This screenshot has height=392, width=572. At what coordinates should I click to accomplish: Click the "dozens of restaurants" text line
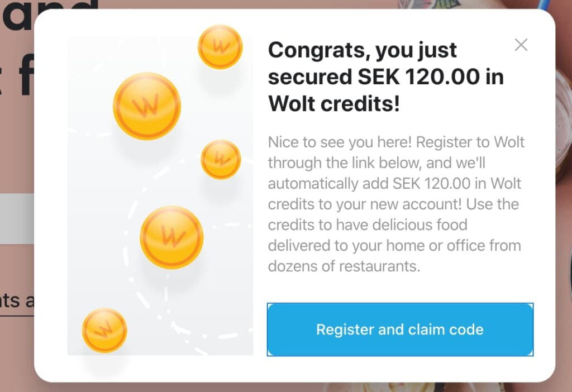pyautogui.click(x=344, y=266)
